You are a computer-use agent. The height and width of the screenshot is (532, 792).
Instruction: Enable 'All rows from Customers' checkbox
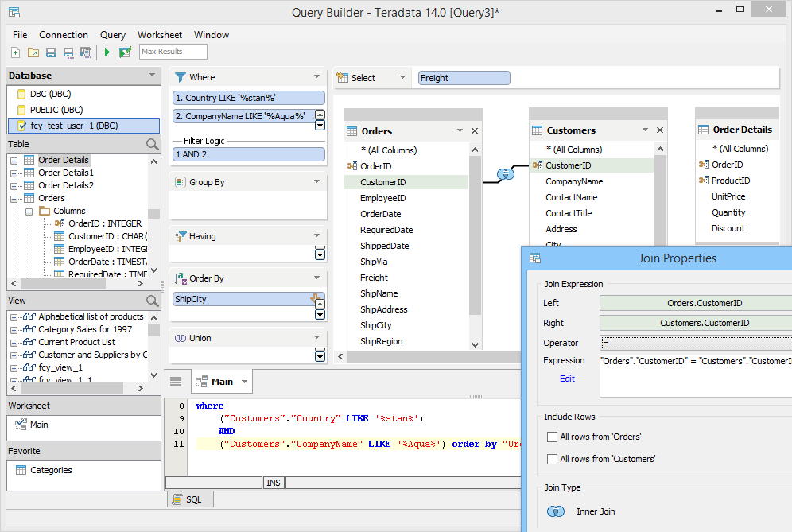click(x=552, y=459)
